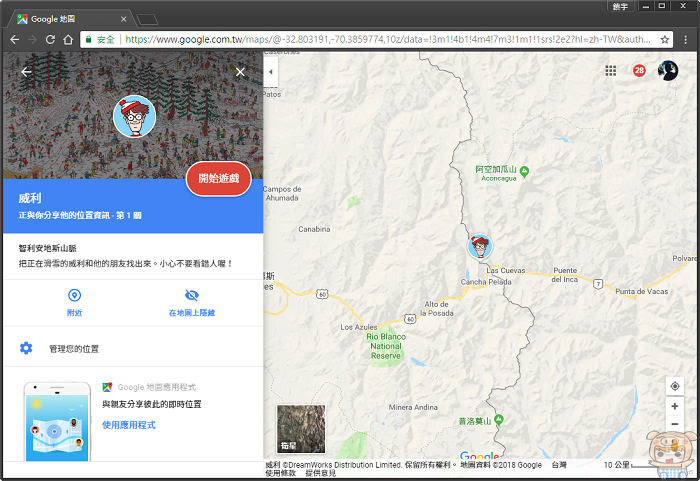Go back with the browser back arrow
The width and height of the screenshot is (700, 481).
pyautogui.click(x=15, y=40)
